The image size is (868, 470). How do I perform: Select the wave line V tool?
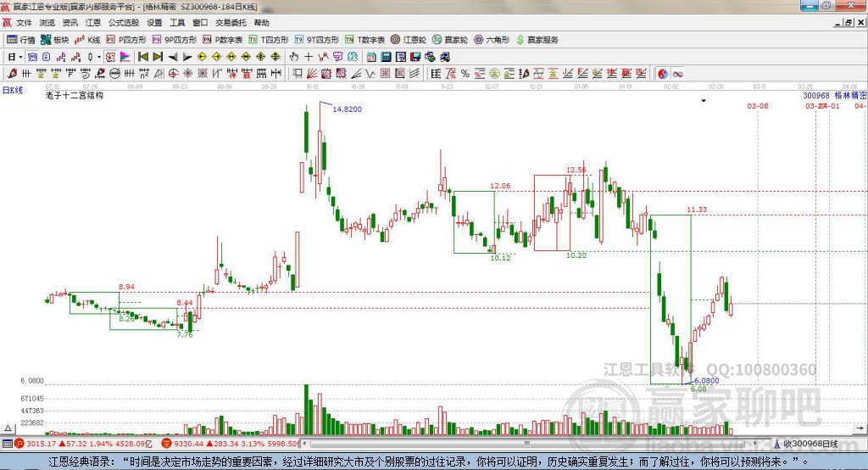pos(370,73)
